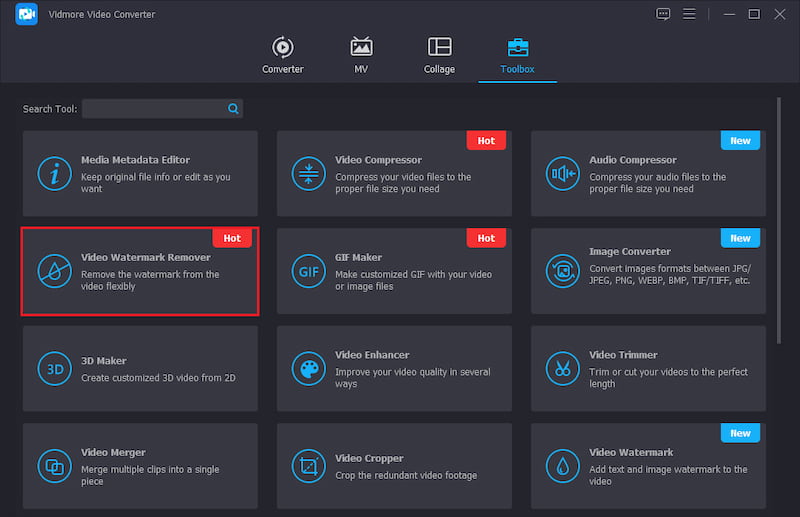Focus the Search Tool input field
Screen dimensions: 800x517
click(x=162, y=109)
